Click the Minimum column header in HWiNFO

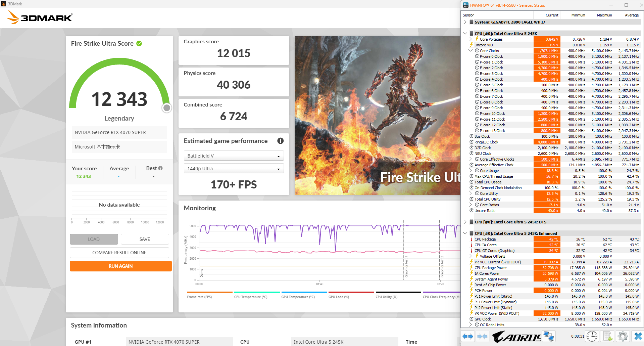[574, 15]
